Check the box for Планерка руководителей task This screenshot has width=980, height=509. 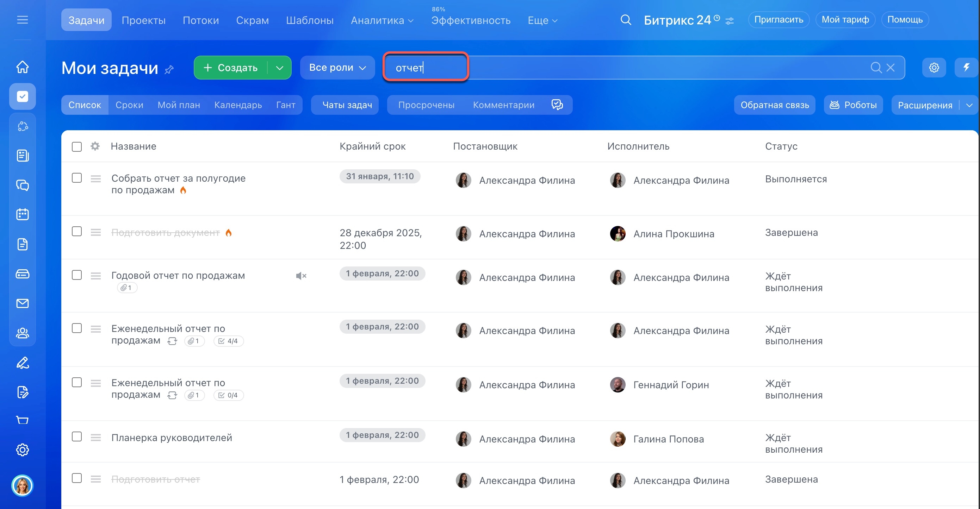point(77,436)
